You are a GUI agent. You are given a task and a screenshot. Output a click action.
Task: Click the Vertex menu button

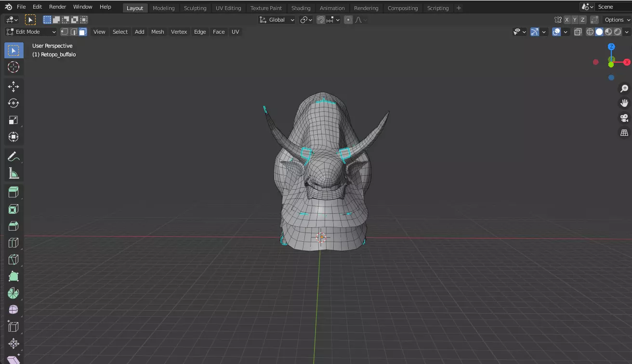coord(179,32)
